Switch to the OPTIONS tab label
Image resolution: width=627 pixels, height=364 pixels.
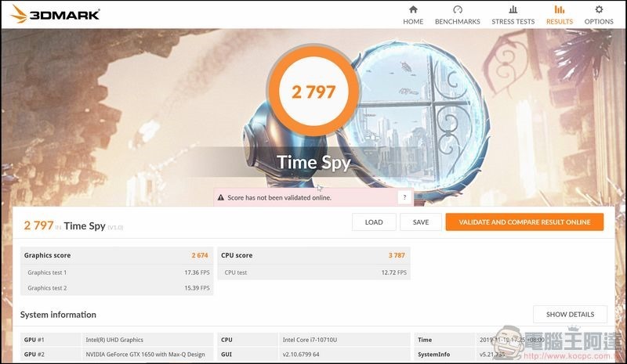tap(599, 22)
